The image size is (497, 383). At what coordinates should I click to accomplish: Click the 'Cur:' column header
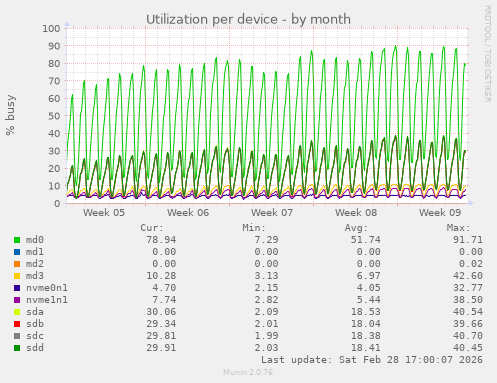coord(152,228)
